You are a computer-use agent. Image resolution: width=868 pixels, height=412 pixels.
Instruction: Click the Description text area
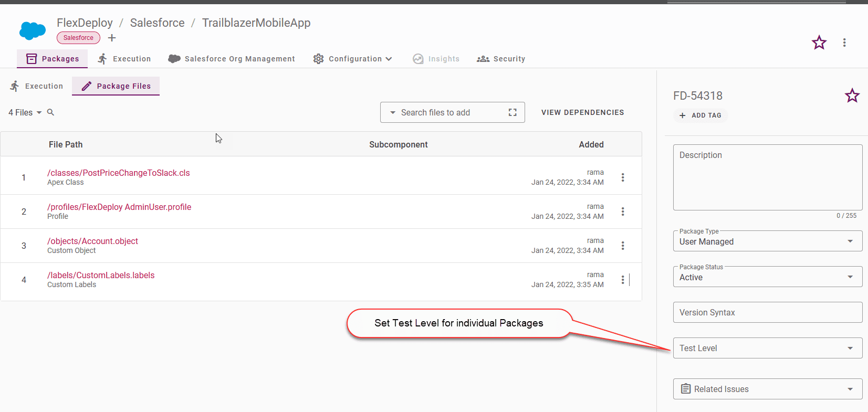[x=768, y=177]
